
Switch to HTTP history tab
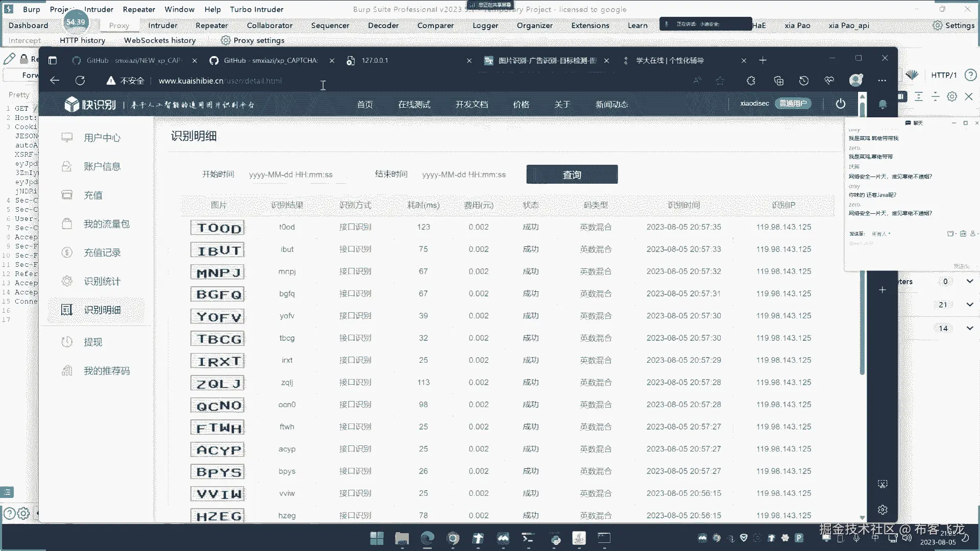click(x=82, y=40)
